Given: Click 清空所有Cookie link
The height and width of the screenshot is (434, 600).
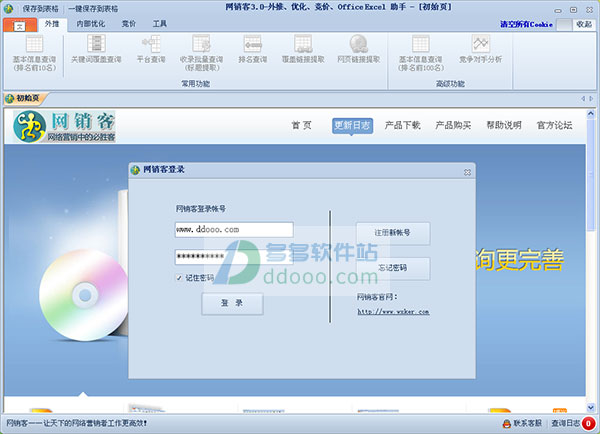Looking at the screenshot, I should pyautogui.click(x=527, y=24).
